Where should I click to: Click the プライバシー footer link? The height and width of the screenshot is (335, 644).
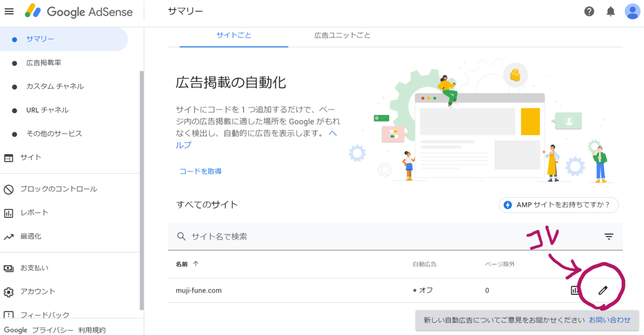[53, 330]
